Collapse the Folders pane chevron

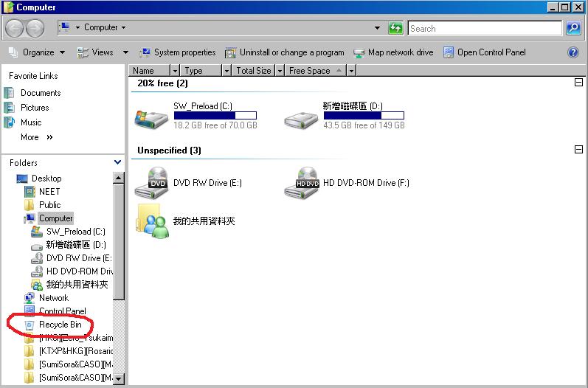[x=117, y=162]
